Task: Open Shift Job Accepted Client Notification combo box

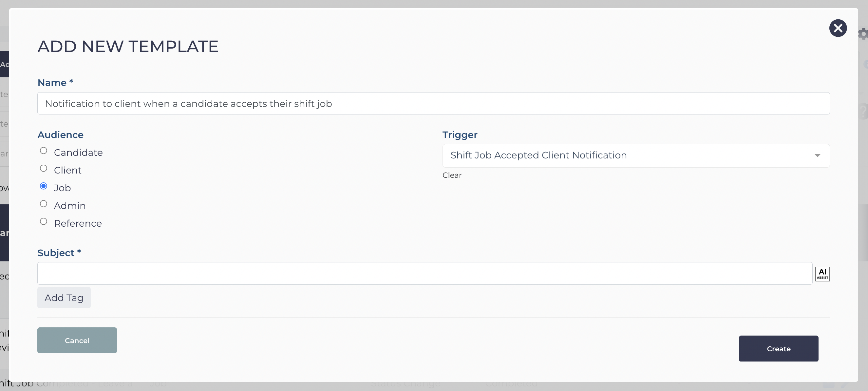Action: [x=635, y=155]
